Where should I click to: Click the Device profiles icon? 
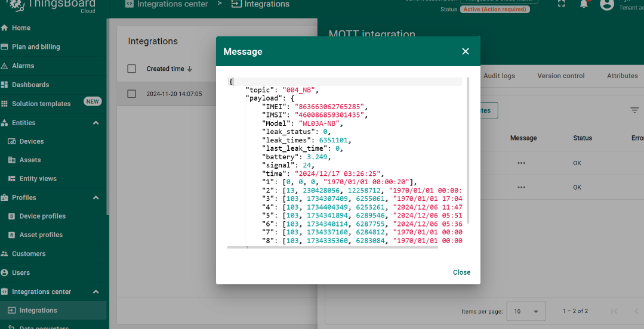click(x=12, y=216)
